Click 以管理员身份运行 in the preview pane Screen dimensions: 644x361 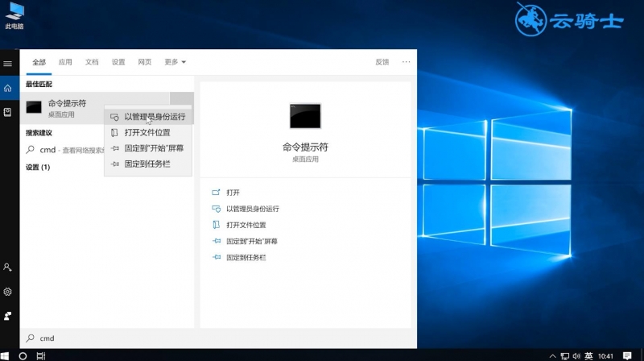(246, 209)
